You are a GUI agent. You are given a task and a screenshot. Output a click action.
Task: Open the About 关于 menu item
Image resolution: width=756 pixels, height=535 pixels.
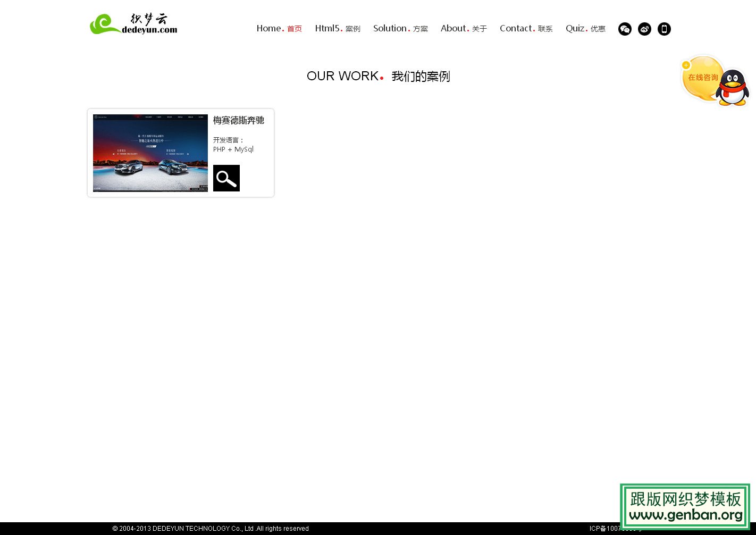(464, 29)
